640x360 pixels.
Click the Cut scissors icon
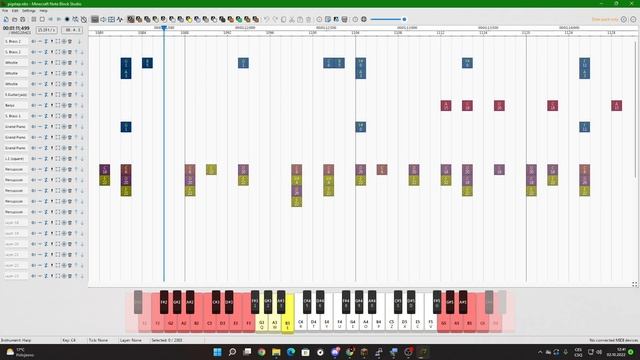(x=292, y=19)
